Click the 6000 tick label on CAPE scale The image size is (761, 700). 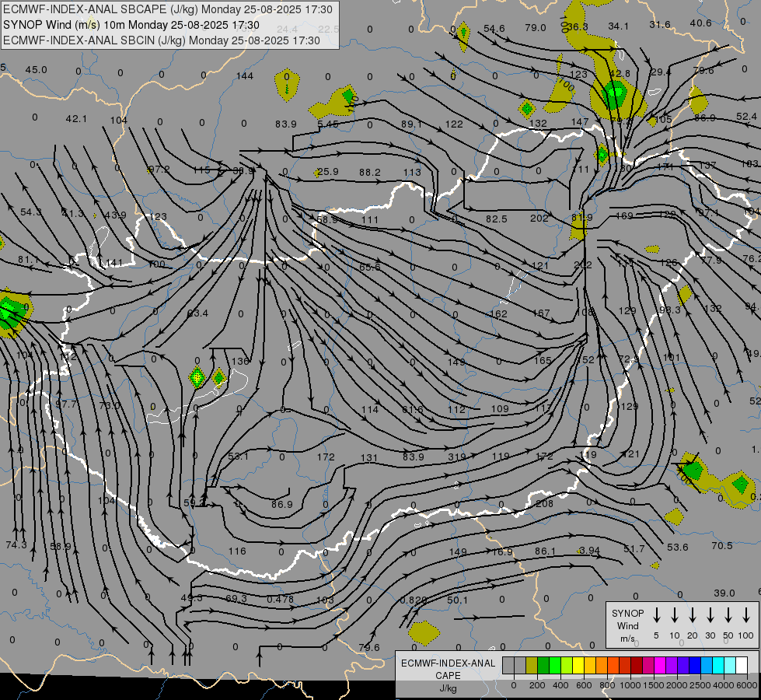747,685
